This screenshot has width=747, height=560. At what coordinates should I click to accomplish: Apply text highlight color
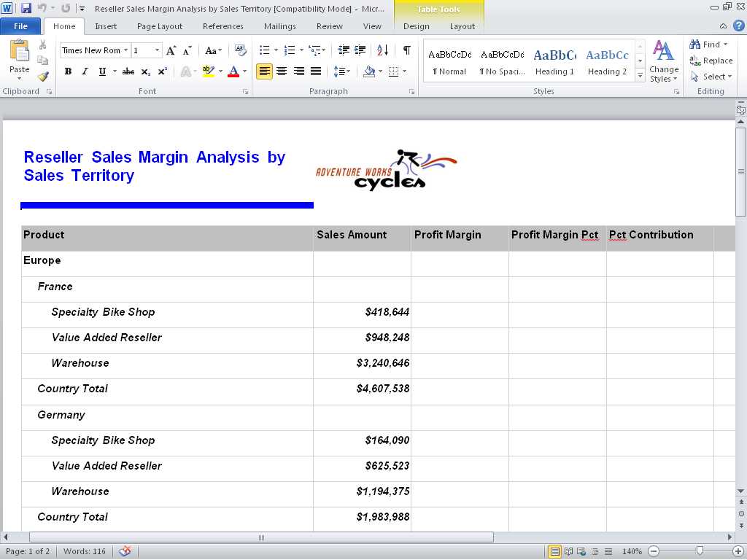[206, 71]
